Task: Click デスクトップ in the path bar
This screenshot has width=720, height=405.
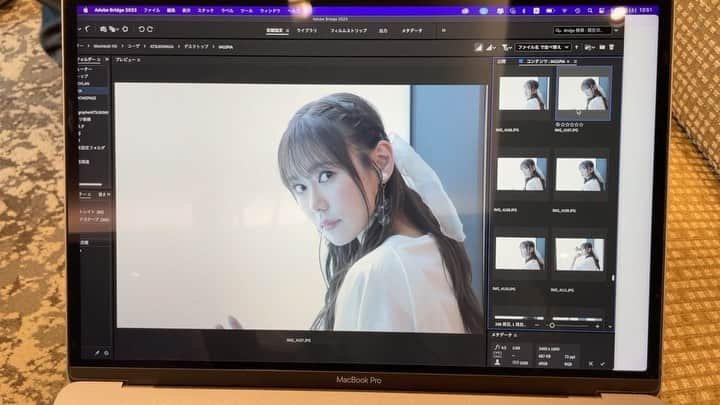Action: point(196,46)
